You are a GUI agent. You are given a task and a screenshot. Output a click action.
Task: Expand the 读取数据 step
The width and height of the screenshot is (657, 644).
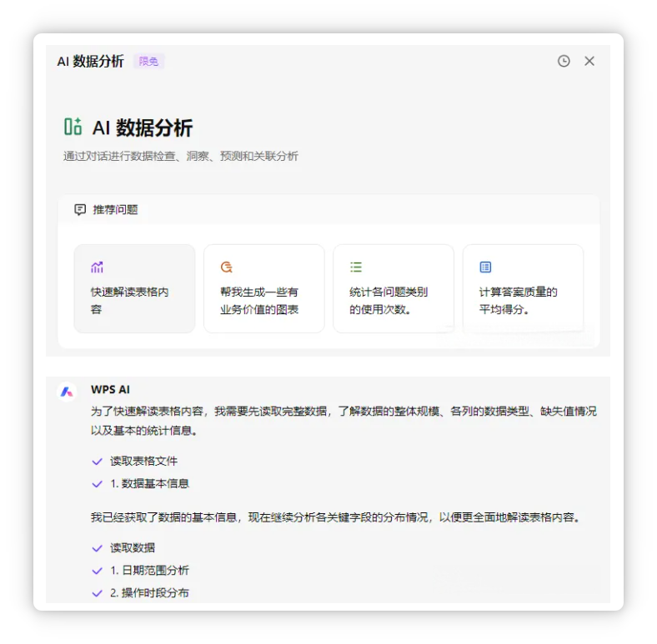pyautogui.click(x=133, y=547)
